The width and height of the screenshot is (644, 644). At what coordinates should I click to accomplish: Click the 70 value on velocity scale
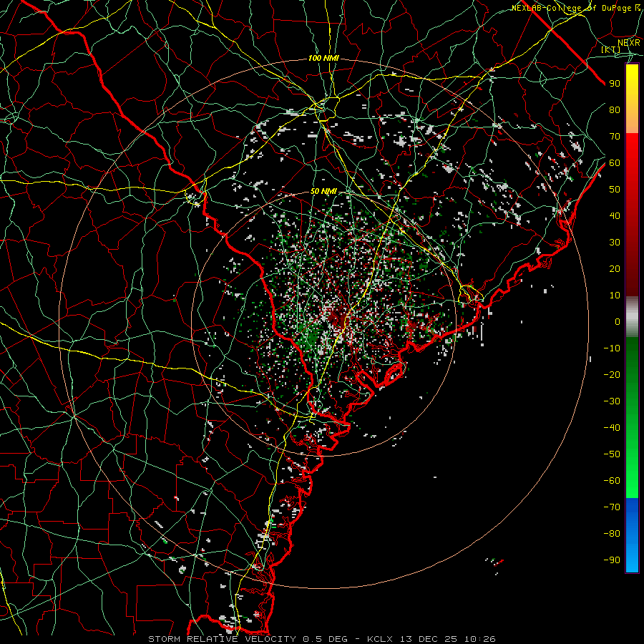click(x=615, y=137)
